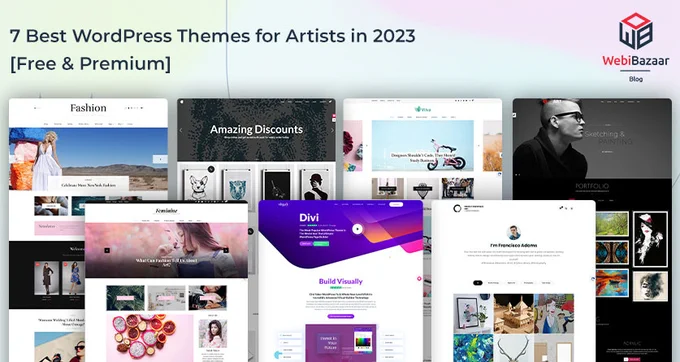
Task: Click the PORTFOLIO heading on dark theme
Action: (x=592, y=186)
